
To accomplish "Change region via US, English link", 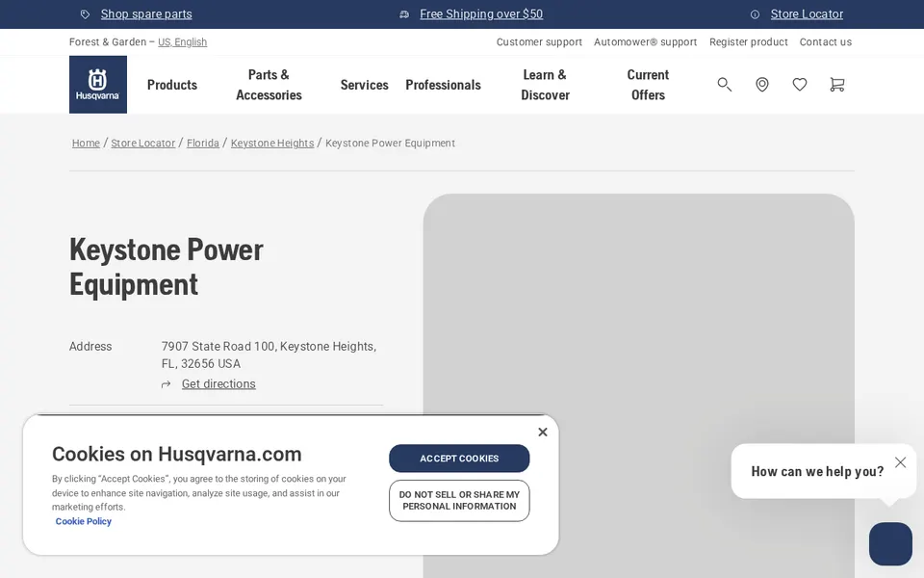I will pyautogui.click(x=182, y=41).
